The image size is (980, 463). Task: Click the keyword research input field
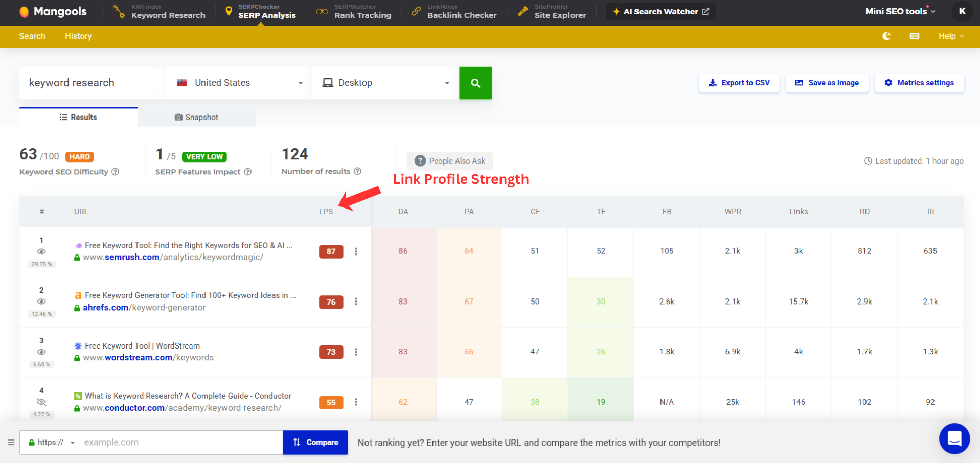[92, 83]
